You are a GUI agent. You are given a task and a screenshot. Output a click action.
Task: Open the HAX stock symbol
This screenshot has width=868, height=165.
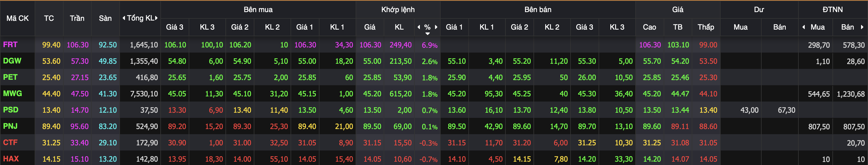pos(11,159)
